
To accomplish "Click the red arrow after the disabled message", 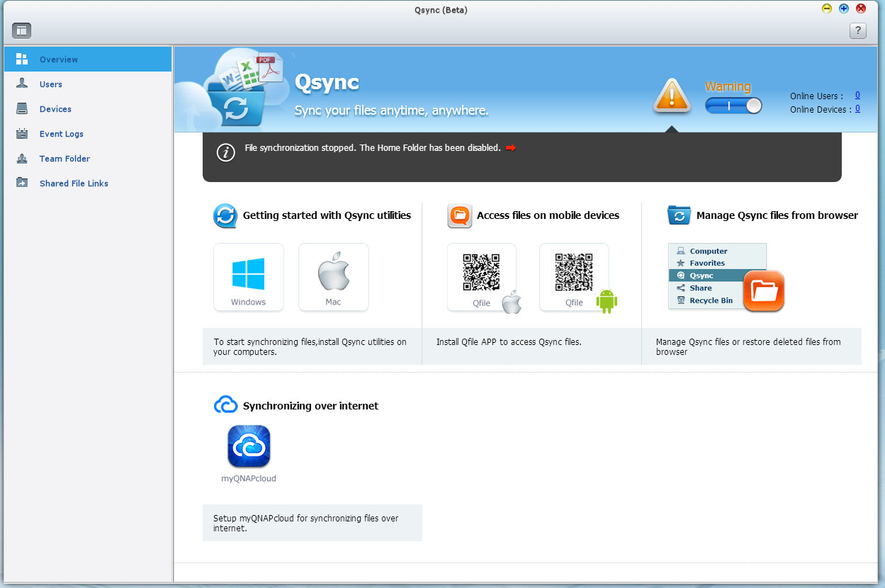I will (x=510, y=148).
